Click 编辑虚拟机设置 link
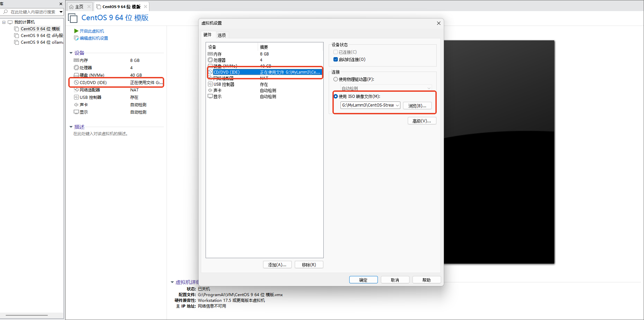Viewport: 644px width, 320px height. coord(94,38)
